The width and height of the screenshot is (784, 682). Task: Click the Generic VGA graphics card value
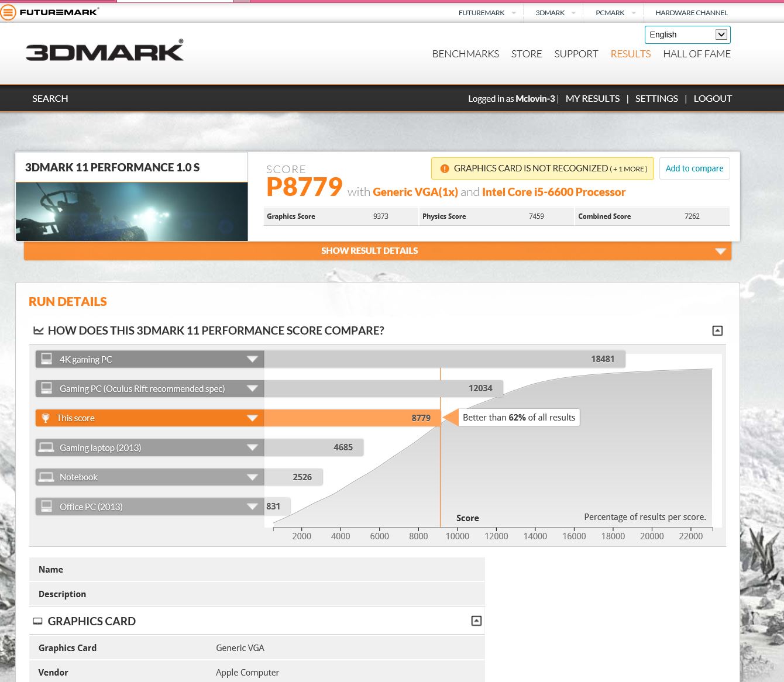240,648
